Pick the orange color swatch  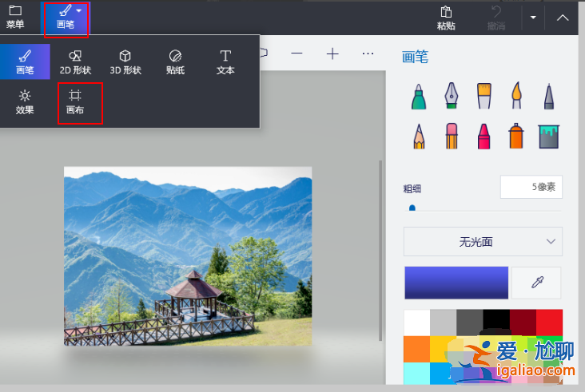pos(417,349)
